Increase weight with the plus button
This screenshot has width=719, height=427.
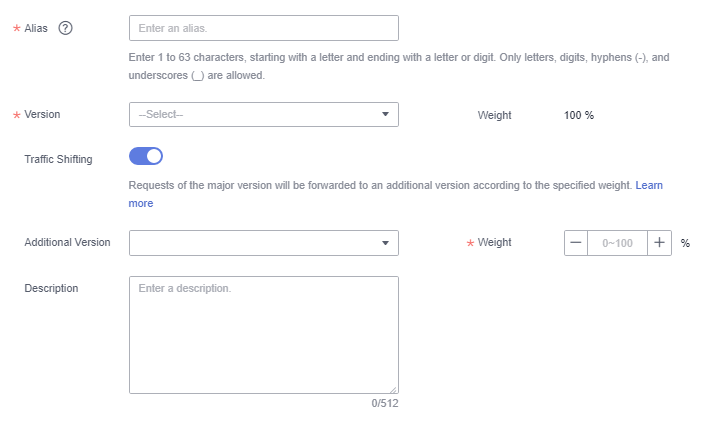[x=659, y=243]
